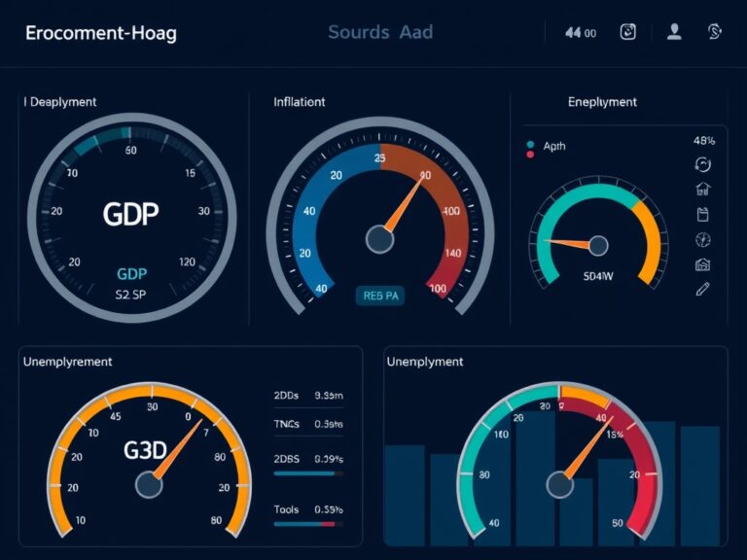Toggle the red legend dot under Apth
Viewport: 747px width, 560px height.
pos(530,155)
